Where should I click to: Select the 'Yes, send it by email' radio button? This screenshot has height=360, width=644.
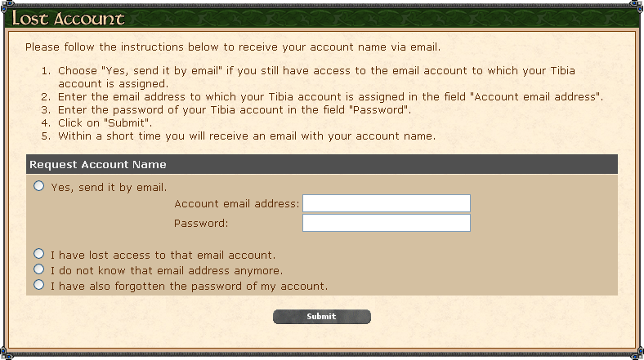[39, 186]
